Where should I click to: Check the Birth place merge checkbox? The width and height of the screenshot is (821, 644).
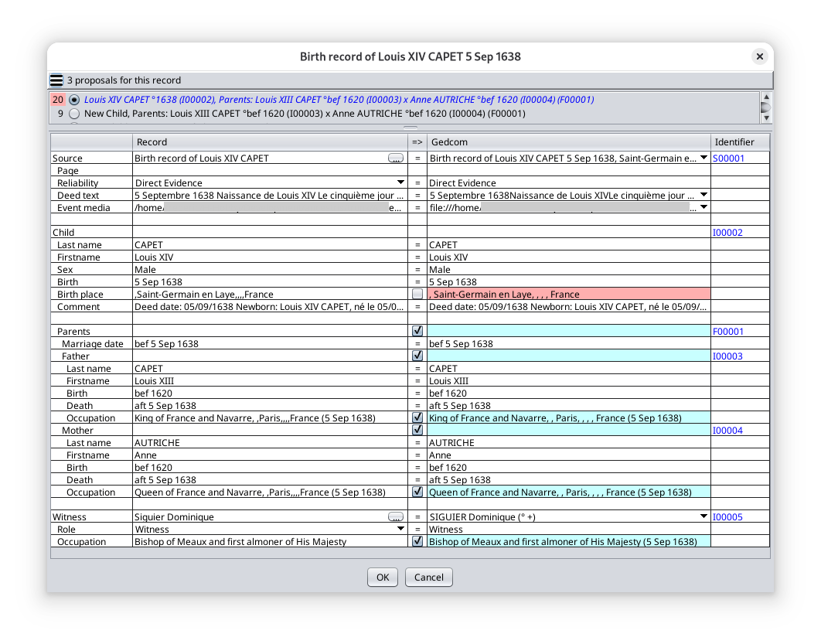pyautogui.click(x=417, y=295)
